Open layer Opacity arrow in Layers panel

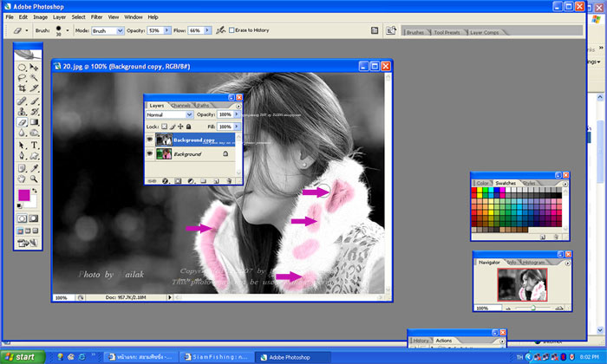click(x=237, y=114)
